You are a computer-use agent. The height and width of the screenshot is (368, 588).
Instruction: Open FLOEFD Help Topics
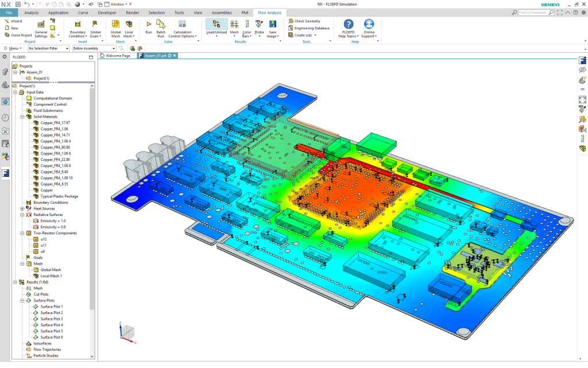tap(349, 29)
